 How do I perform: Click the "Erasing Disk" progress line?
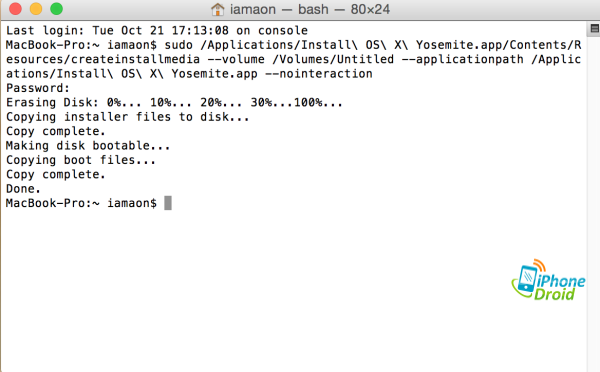coord(174,103)
